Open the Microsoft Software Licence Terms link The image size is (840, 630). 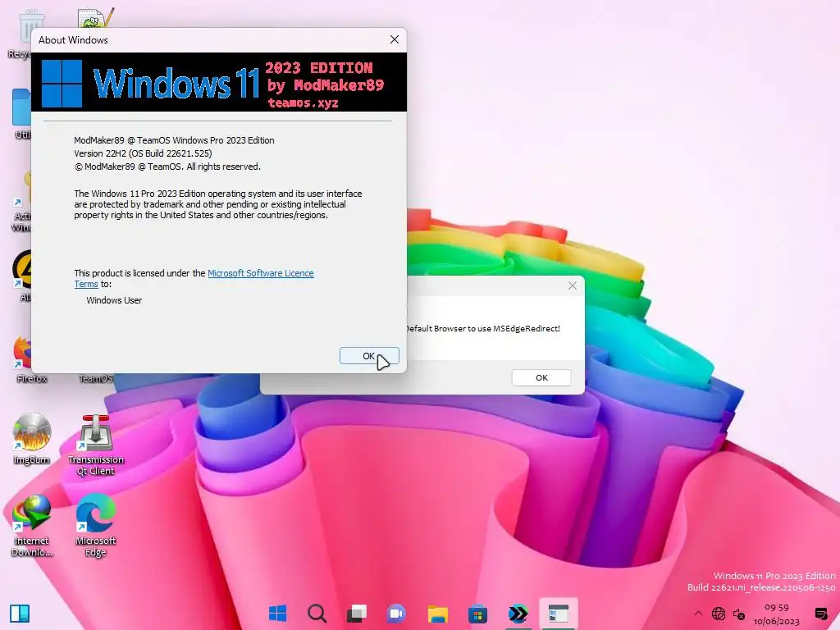pyautogui.click(x=260, y=273)
